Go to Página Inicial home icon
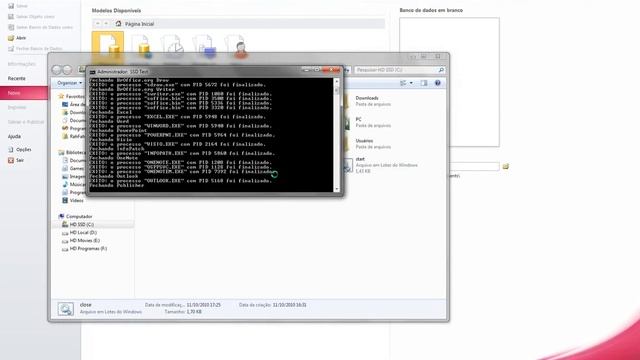 [118, 24]
